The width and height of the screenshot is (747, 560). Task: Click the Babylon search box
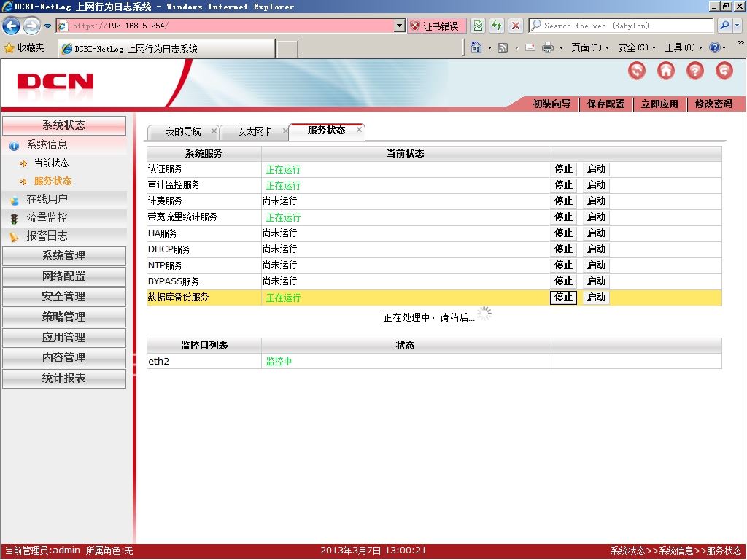pyautogui.click(x=621, y=26)
